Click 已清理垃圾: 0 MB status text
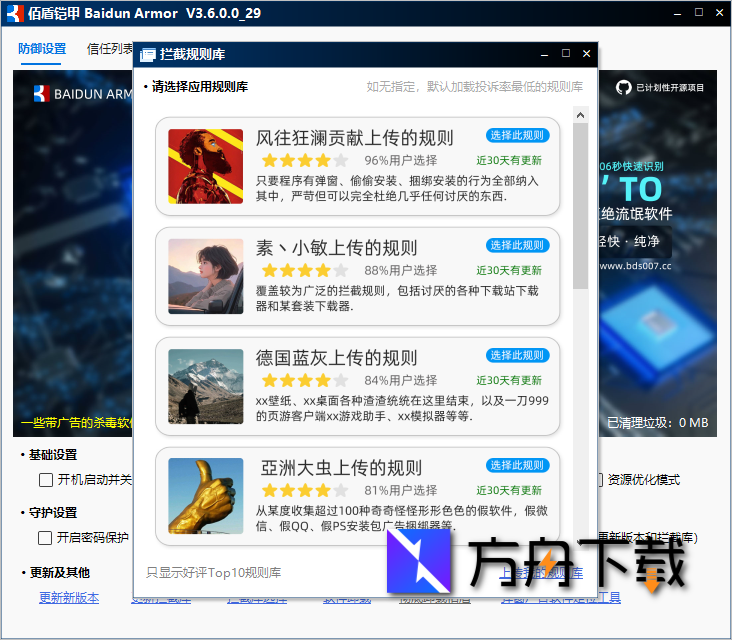 (x=658, y=423)
